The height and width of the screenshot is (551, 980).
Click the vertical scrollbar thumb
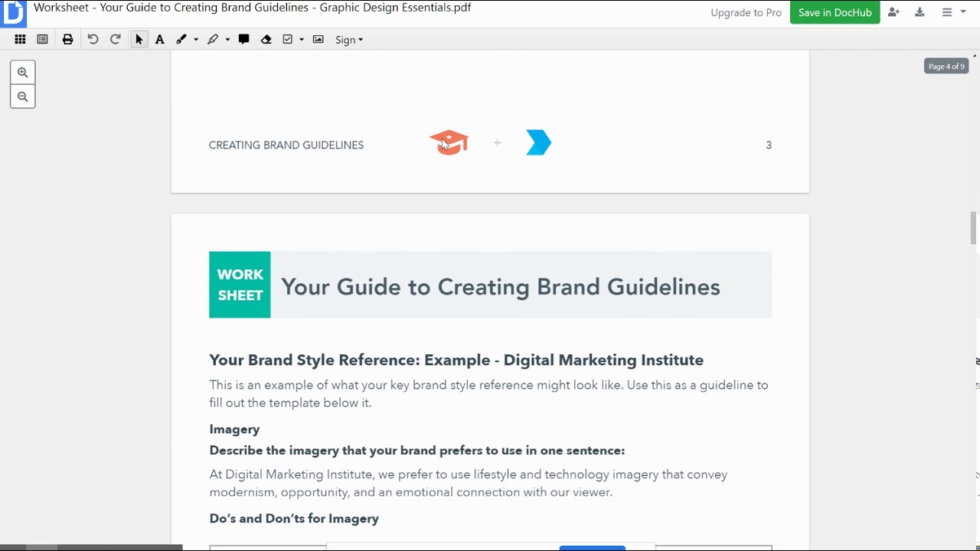(974, 228)
